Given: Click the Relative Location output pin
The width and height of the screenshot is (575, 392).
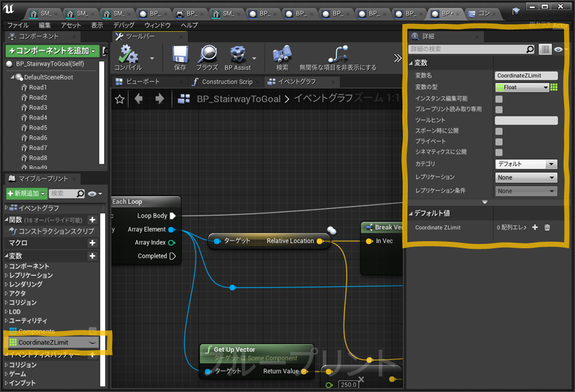Looking at the screenshot, I should click(320, 241).
